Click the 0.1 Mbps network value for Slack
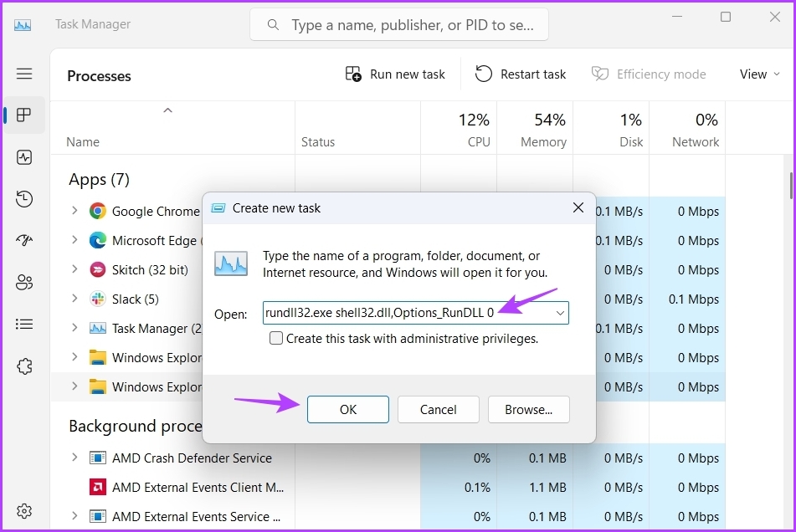 coord(687,299)
